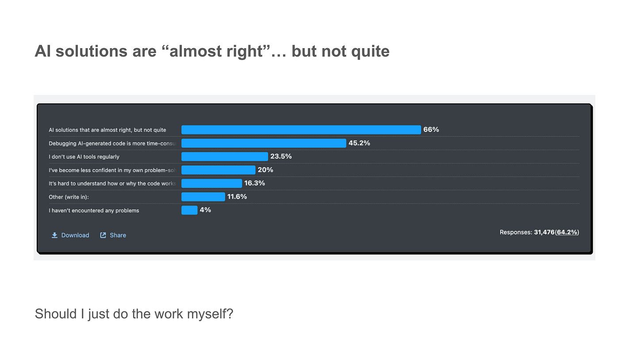Image resolution: width=644 pixels, height=357 pixels.
Task: Click 'I haven't encountered any problems' label
Action: point(94,211)
